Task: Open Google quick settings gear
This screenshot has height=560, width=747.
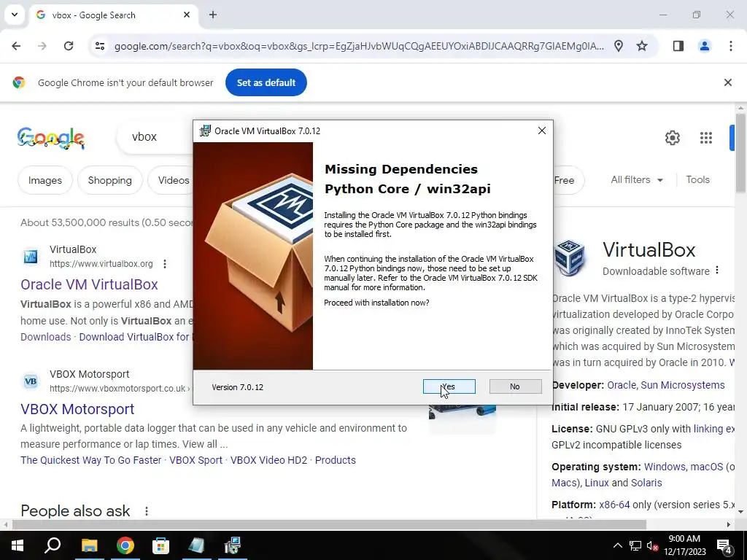Action: [672, 138]
